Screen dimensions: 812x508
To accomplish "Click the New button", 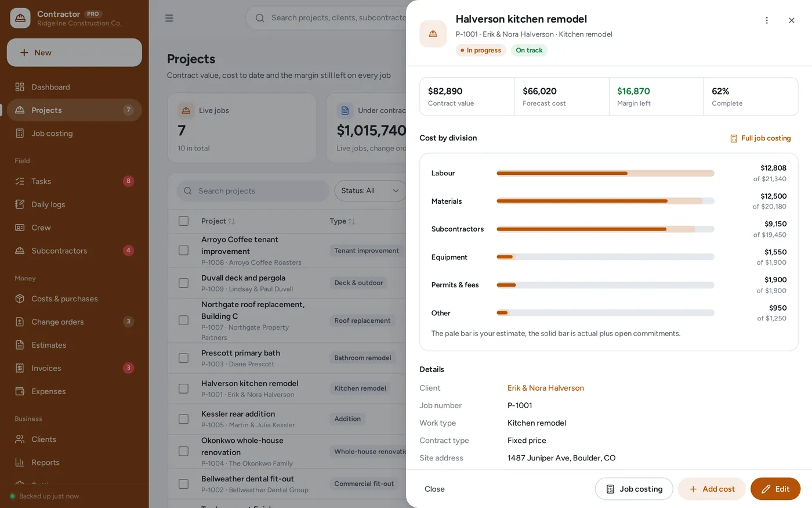I will tap(74, 53).
